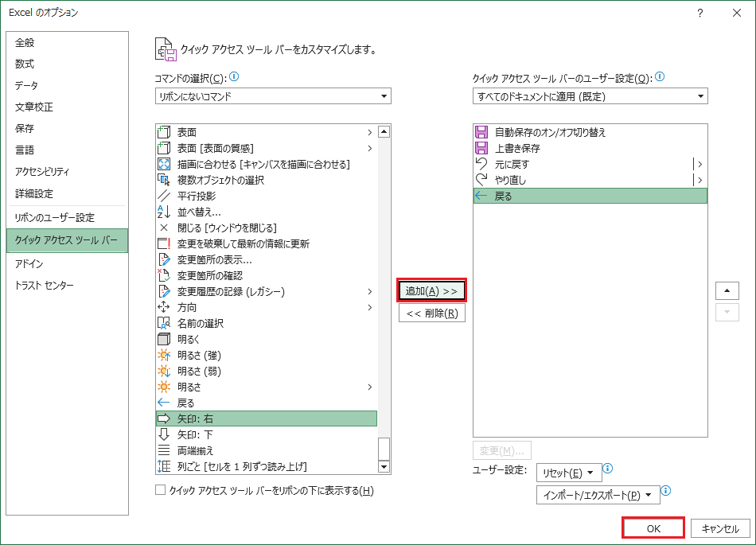The width and height of the screenshot is (756, 545).
Task: Toggle show toolbar below ribbon checkbox
Action: pos(161,491)
